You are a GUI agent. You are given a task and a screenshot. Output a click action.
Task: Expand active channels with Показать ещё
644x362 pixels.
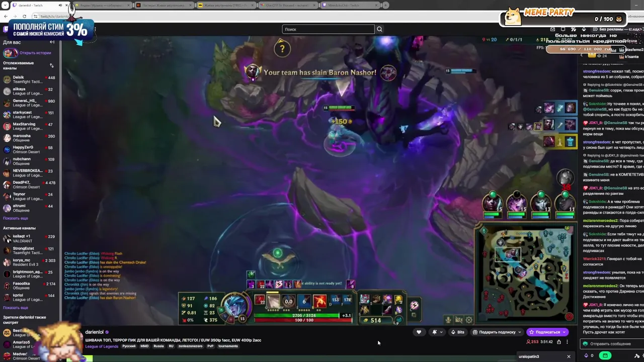point(16,308)
